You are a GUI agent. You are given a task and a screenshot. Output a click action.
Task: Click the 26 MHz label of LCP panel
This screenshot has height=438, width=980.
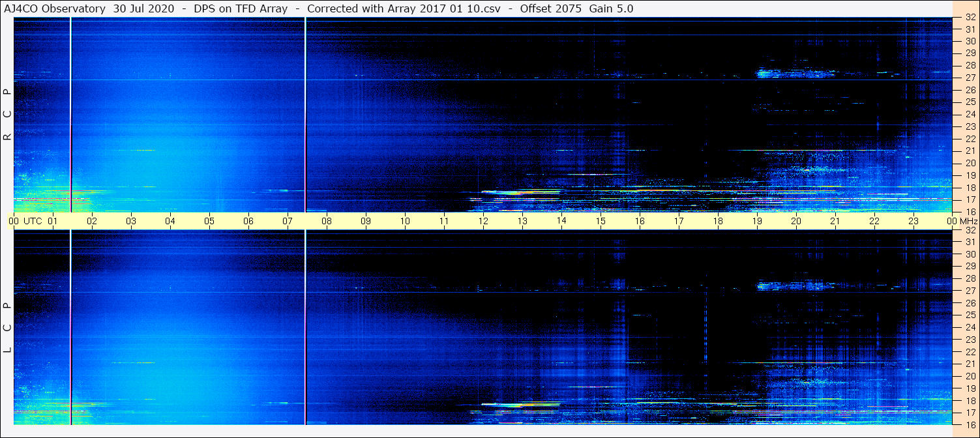click(970, 303)
